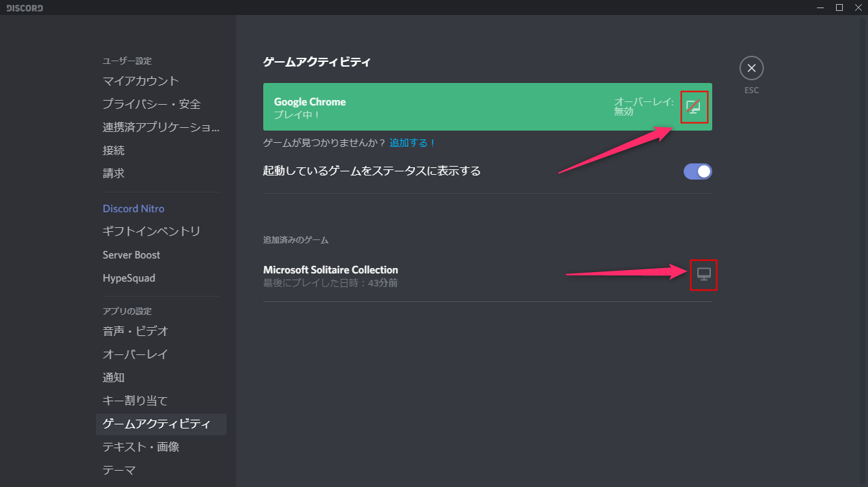This screenshot has height=487, width=868.
Task: Toggle showing running games as status
Action: 697,171
